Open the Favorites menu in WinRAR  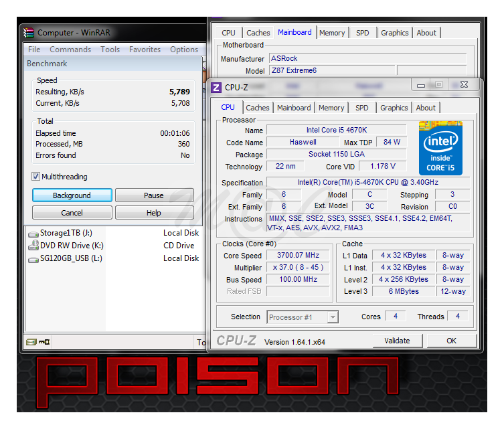[x=145, y=50]
